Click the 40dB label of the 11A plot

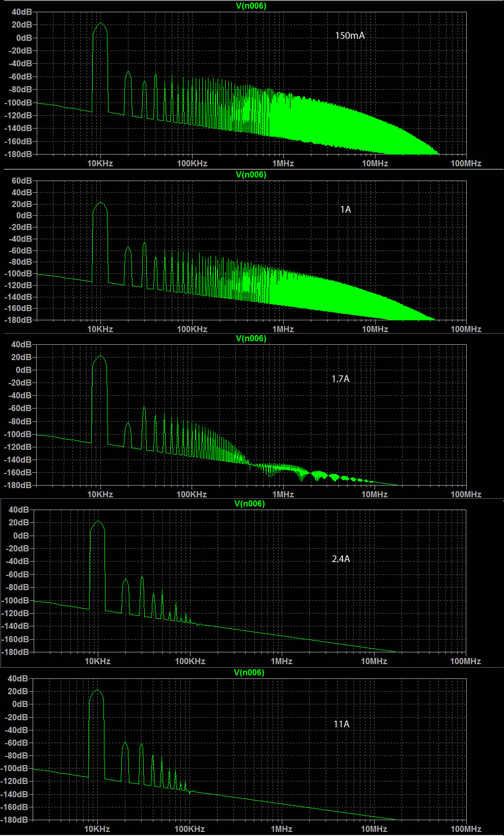pyautogui.click(x=18, y=678)
